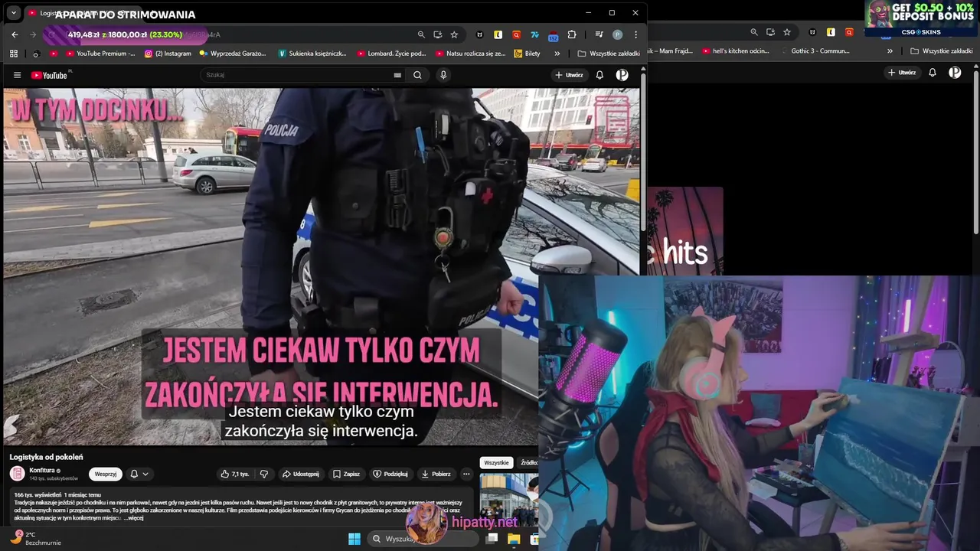Click the YouTube search magnifier button
980x551 pixels.
417,75
